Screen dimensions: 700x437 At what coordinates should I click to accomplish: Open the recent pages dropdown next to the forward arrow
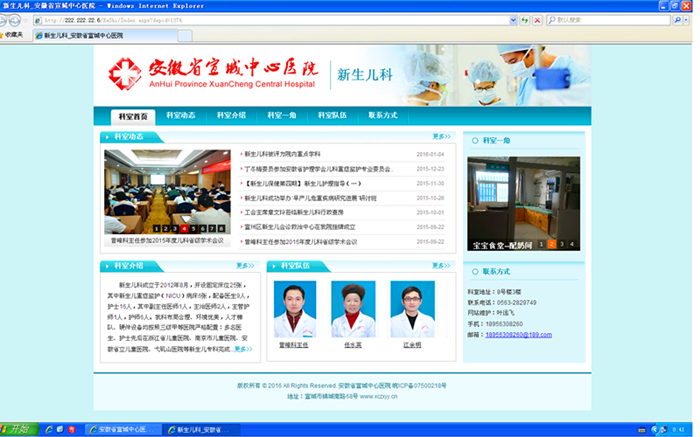(x=25, y=21)
